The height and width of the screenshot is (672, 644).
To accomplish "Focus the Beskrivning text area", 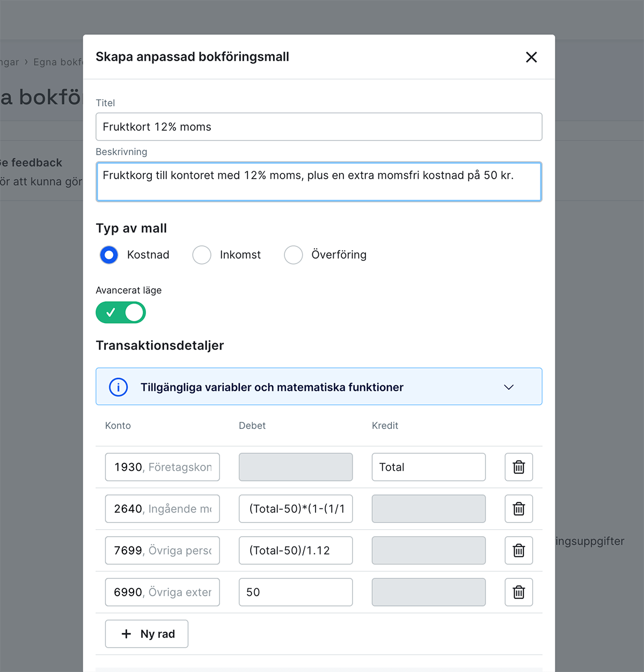I will coord(319,182).
